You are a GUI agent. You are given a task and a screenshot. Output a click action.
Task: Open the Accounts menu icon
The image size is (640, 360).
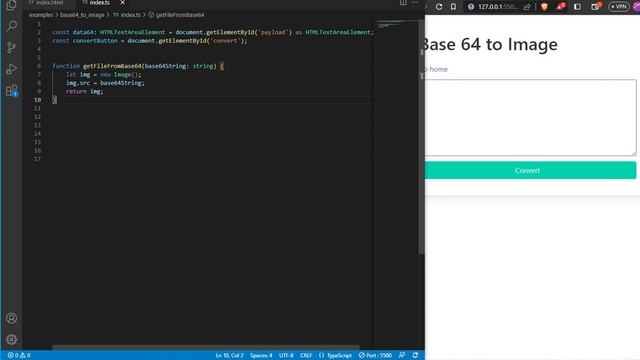tap(11, 318)
